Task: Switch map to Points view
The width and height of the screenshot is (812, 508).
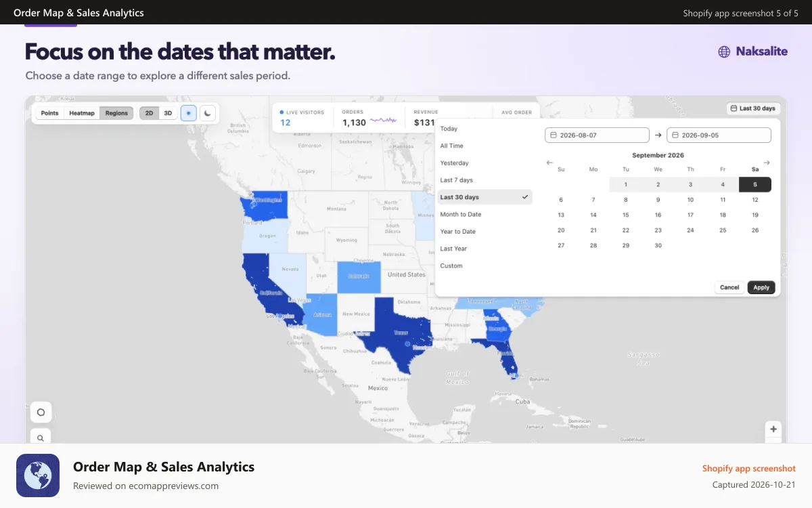Action: click(50, 113)
